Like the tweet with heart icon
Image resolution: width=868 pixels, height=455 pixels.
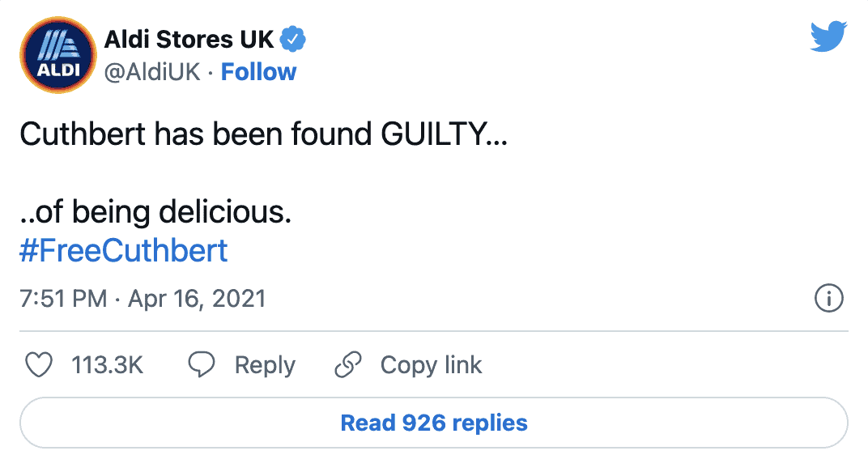click(39, 365)
